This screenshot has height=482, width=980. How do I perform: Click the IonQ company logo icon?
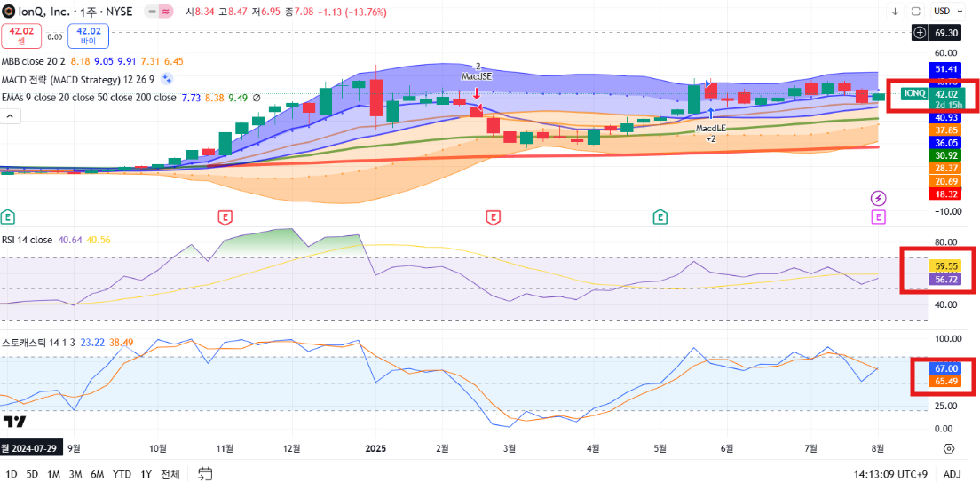(10, 12)
